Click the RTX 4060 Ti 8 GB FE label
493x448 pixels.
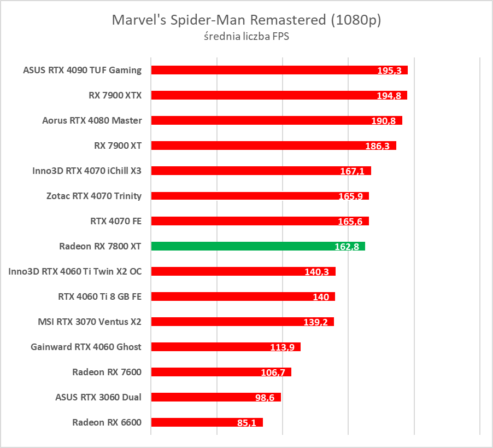pos(99,296)
